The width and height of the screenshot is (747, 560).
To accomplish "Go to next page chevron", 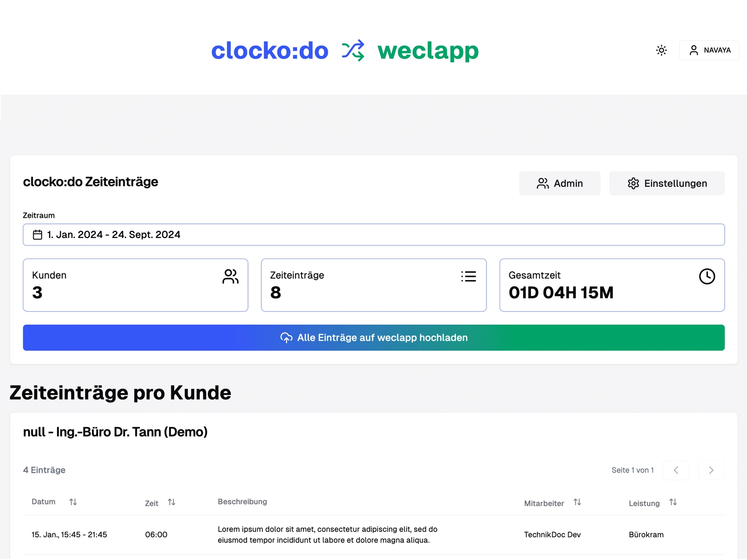I will pyautogui.click(x=711, y=470).
